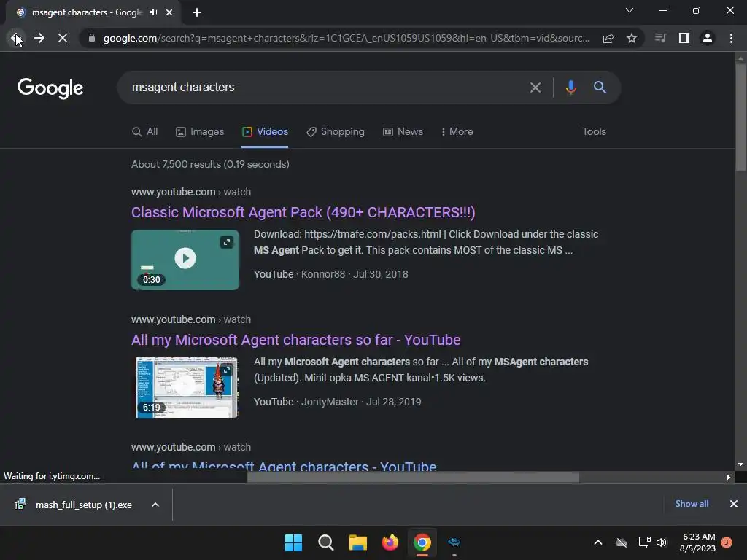
Task: Close the downloads bar
Action: click(x=734, y=504)
